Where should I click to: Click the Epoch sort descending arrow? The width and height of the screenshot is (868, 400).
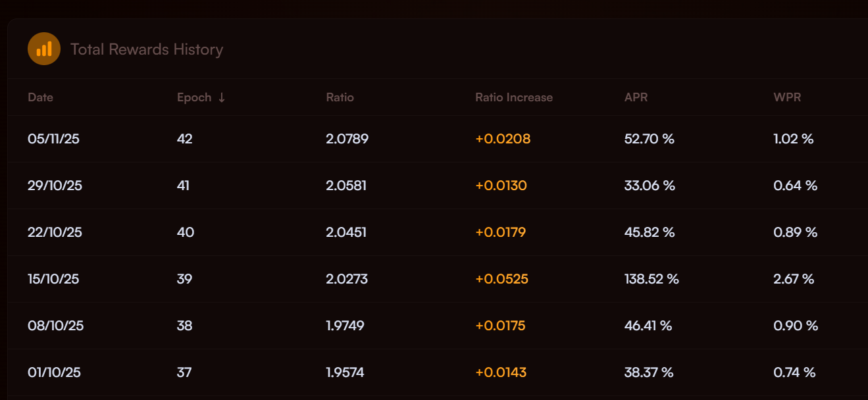tap(222, 97)
